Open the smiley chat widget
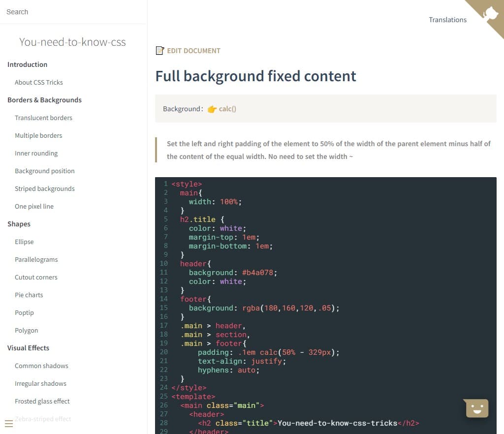The image size is (504, 434). click(476, 408)
